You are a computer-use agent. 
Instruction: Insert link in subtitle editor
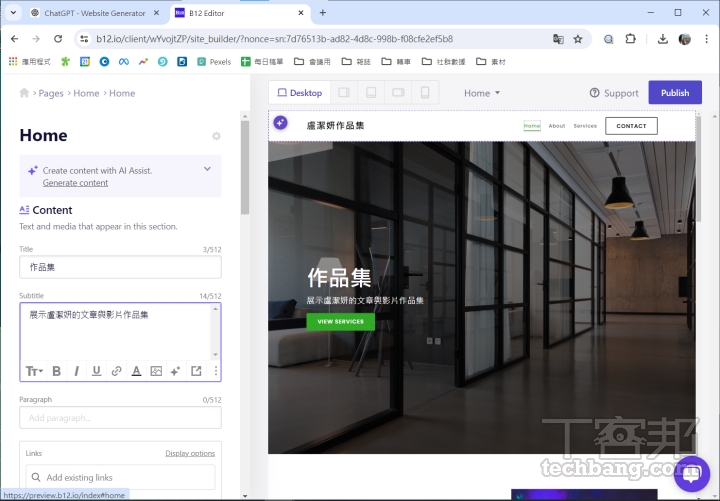coord(116,371)
